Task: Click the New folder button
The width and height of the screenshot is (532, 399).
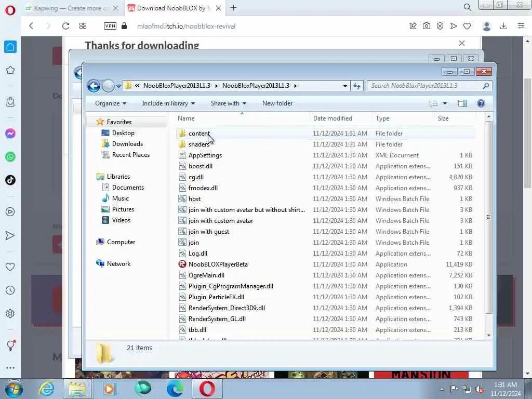Action: pos(277,103)
